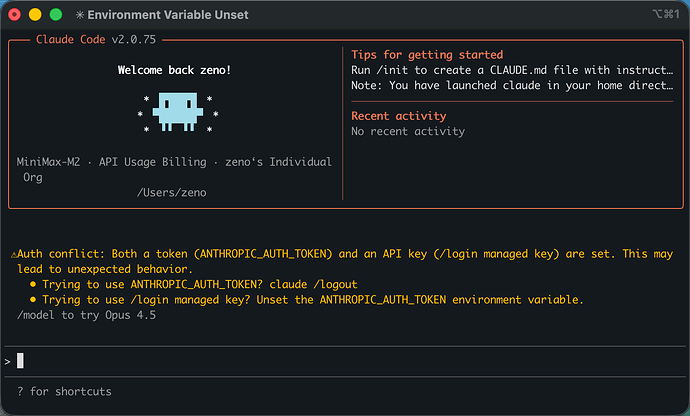The image size is (690, 416).
Task: Click '/model to try Opus 4.5' hint
Action: coord(86,315)
